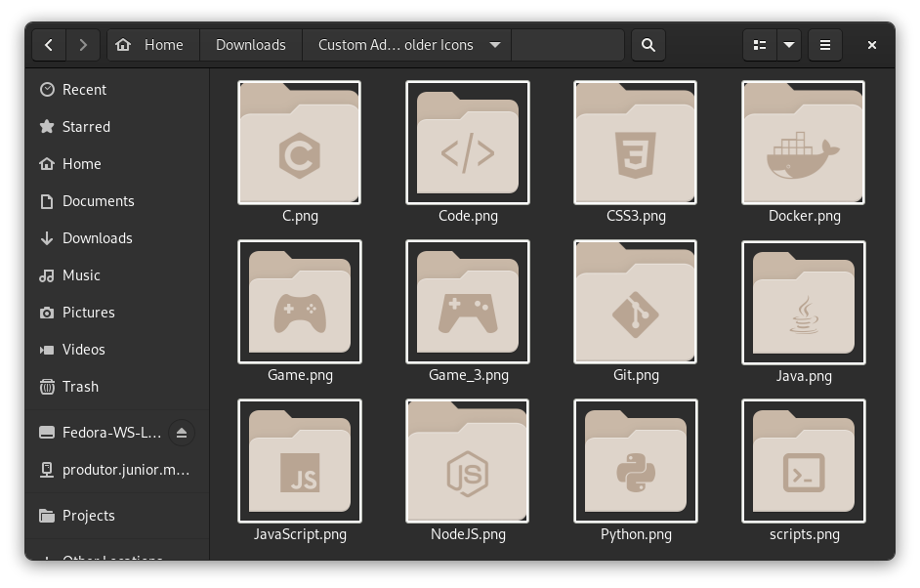Open Starred in the sidebar
This screenshot has height=588, width=920.
117,126
